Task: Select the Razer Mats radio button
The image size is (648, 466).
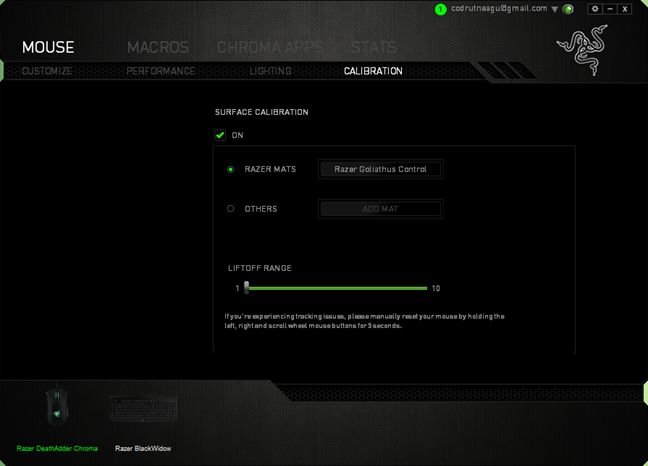Action: pyautogui.click(x=231, y=169)
